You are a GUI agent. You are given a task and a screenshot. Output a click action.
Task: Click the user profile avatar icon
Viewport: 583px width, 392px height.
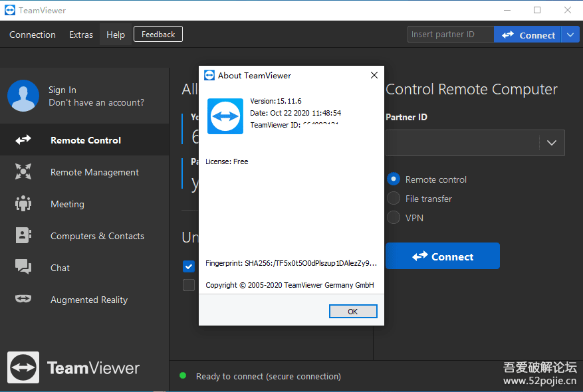point(23,96)
